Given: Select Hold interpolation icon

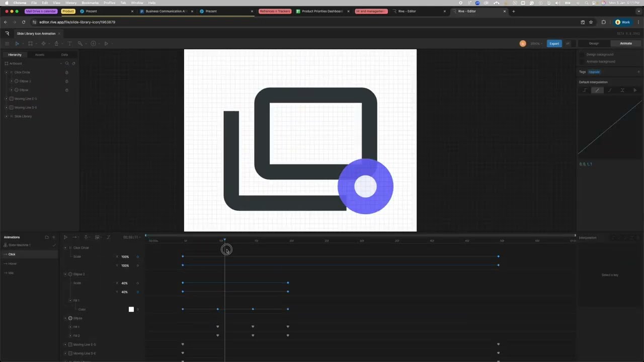Looking at the screenshot, I should pyautogui.click(x=585, y=90).
